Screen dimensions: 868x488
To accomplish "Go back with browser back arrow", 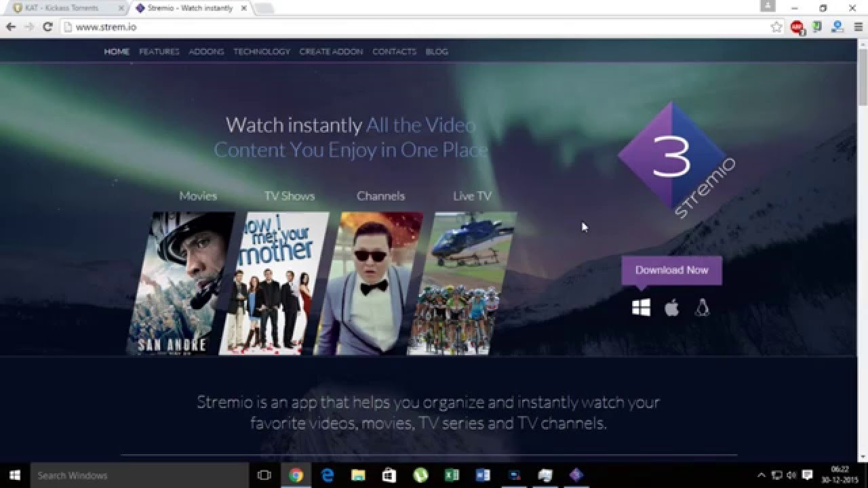I will click(x=11, y=27).
